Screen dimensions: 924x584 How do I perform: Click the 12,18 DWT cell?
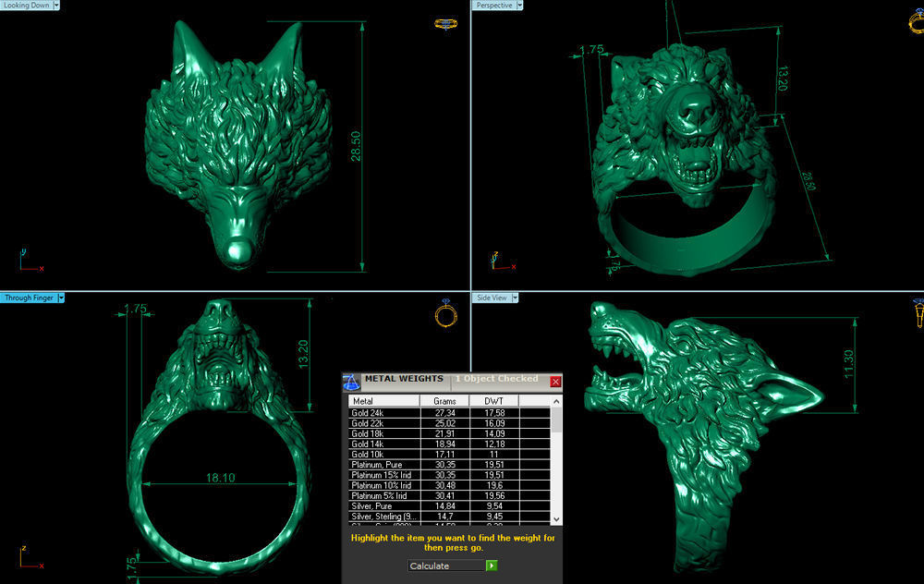point(494,444)
